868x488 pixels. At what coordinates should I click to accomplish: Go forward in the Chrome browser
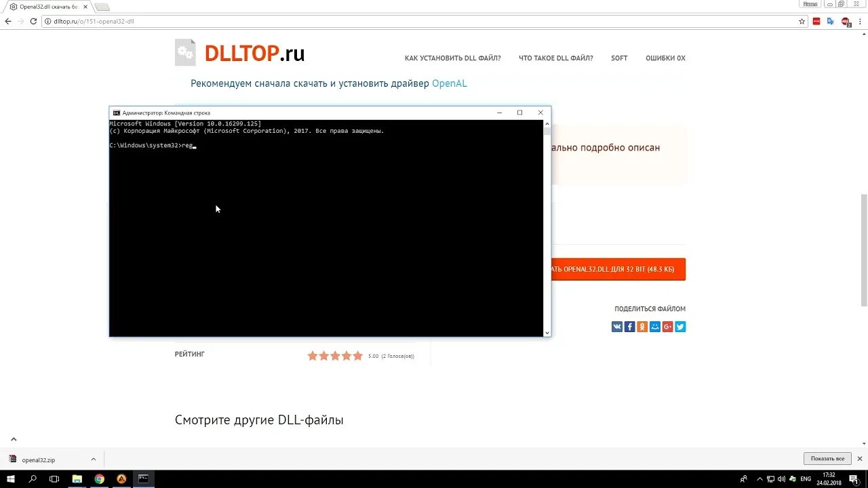tap(20, 21)
